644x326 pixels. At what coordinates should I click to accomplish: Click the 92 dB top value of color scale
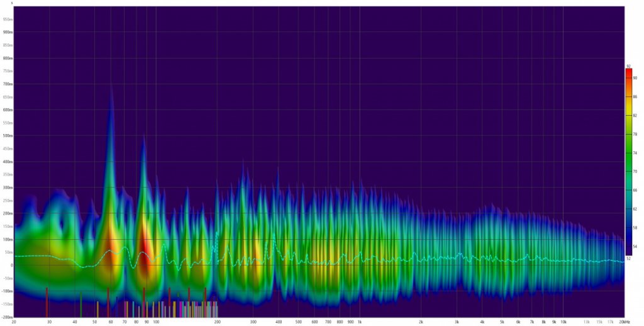coord(628,66)
